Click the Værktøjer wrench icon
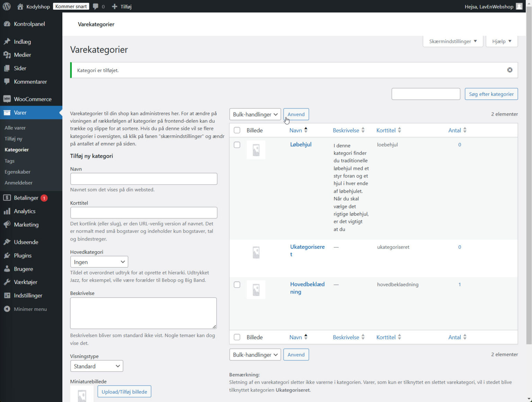Viewport: 532px width, 402px height. point(7,282)
